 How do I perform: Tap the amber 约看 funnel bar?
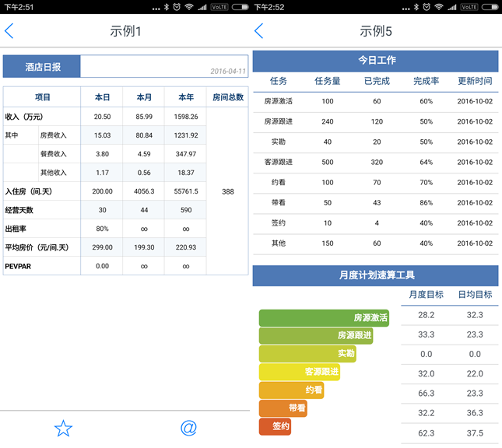(x=291, y=390)
